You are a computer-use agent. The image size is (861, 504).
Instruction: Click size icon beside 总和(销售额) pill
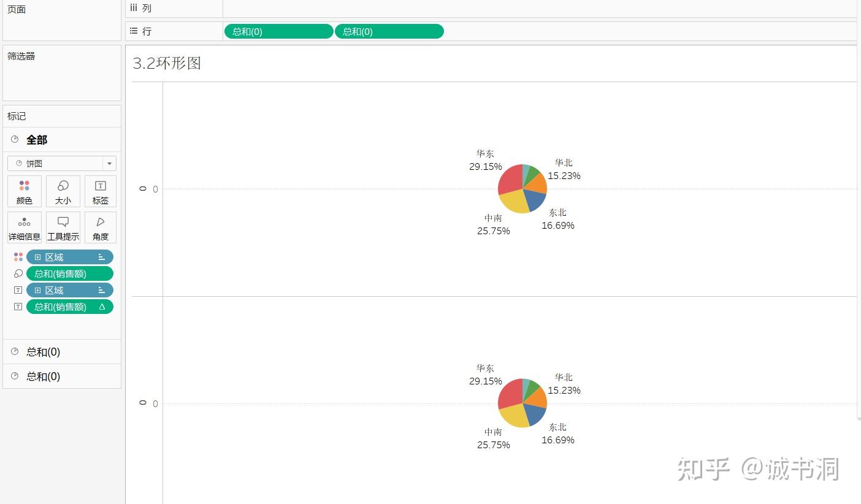pos(18,273)
